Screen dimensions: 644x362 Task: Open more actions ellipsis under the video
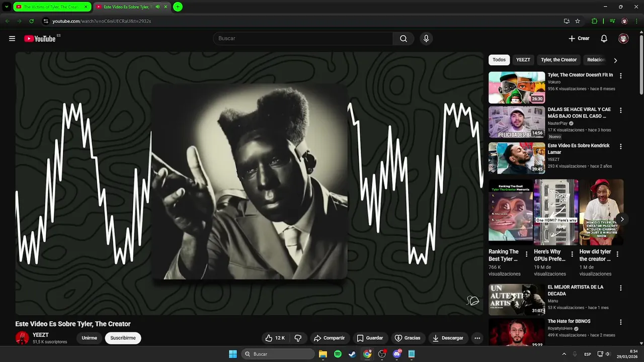coord(477,338)
